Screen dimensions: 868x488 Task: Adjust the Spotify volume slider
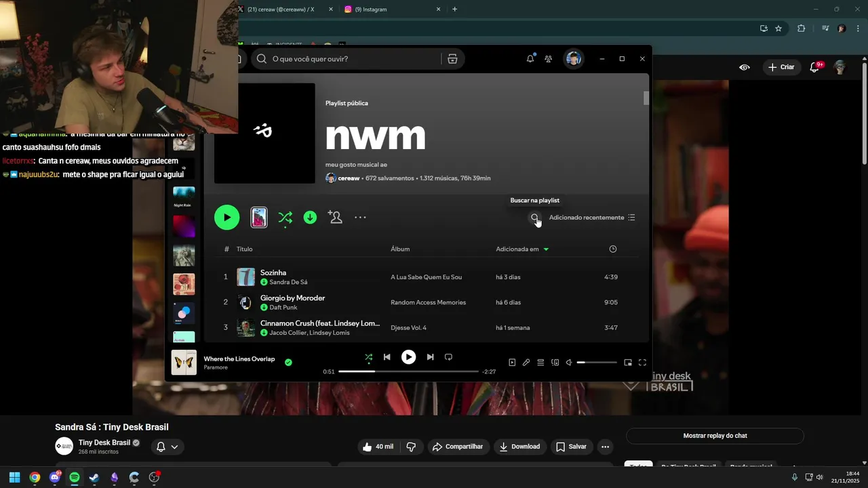597,363
